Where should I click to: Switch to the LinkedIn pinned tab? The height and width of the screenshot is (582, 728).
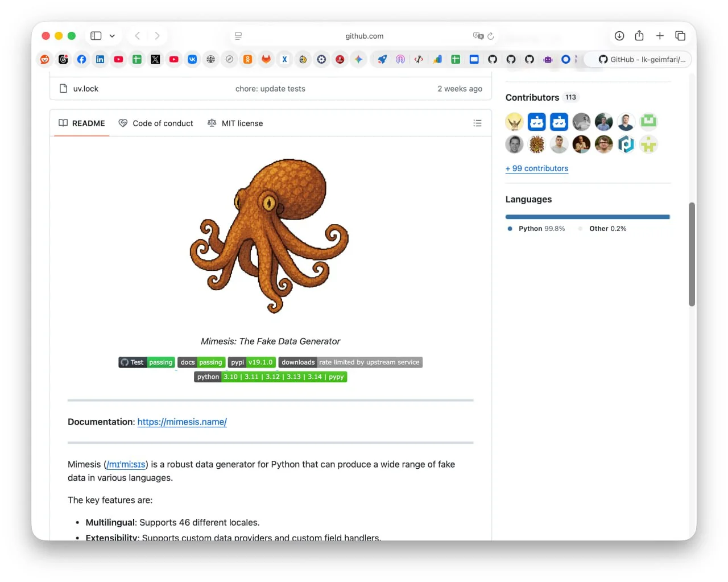pyautogui.click(x=100, y=59)
